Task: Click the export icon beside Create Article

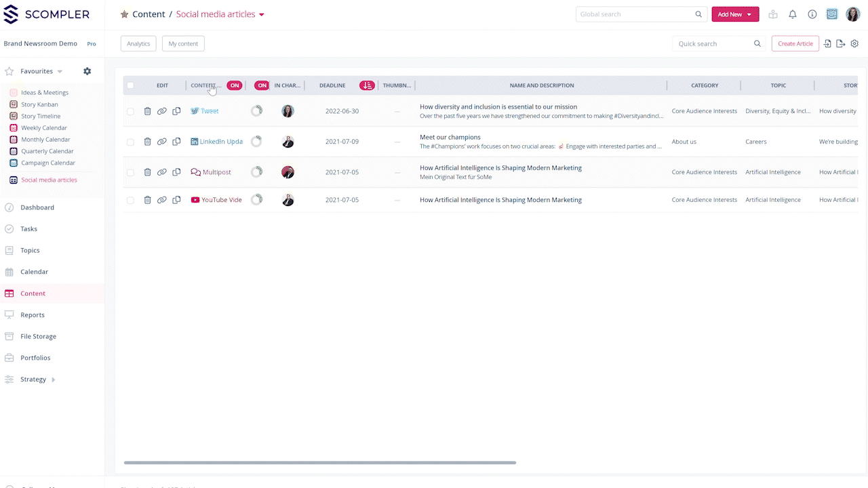Action: 841,43
